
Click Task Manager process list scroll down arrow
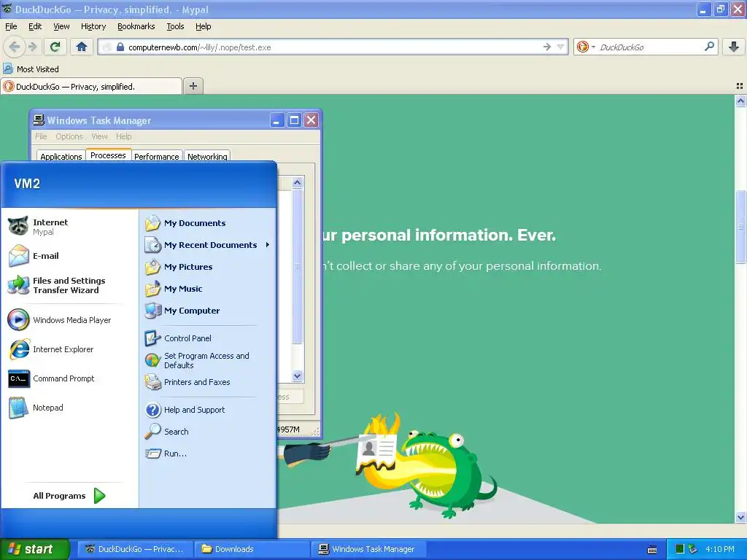pos(298,376)
